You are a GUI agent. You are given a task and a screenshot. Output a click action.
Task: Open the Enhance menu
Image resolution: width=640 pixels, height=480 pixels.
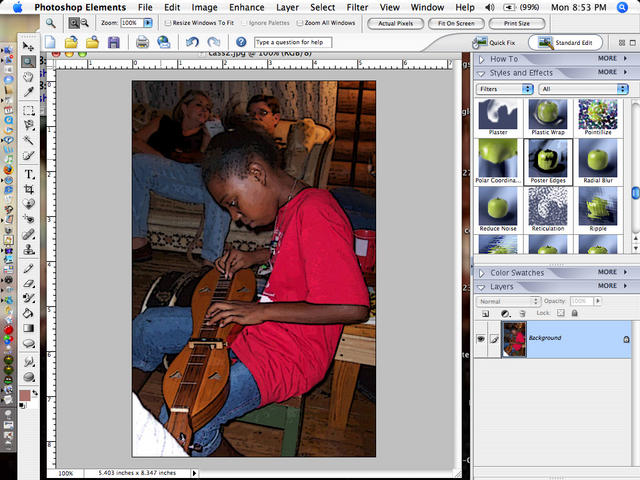tap(247, 7)
